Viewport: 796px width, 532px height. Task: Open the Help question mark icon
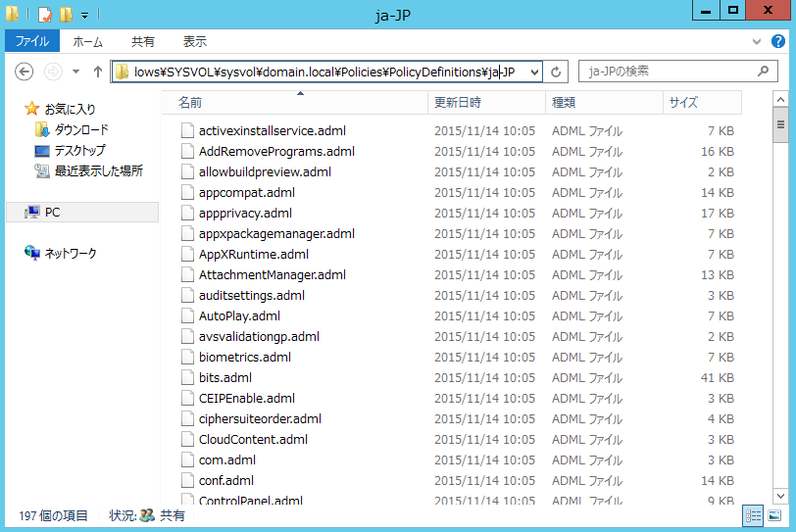click(779, 41)
